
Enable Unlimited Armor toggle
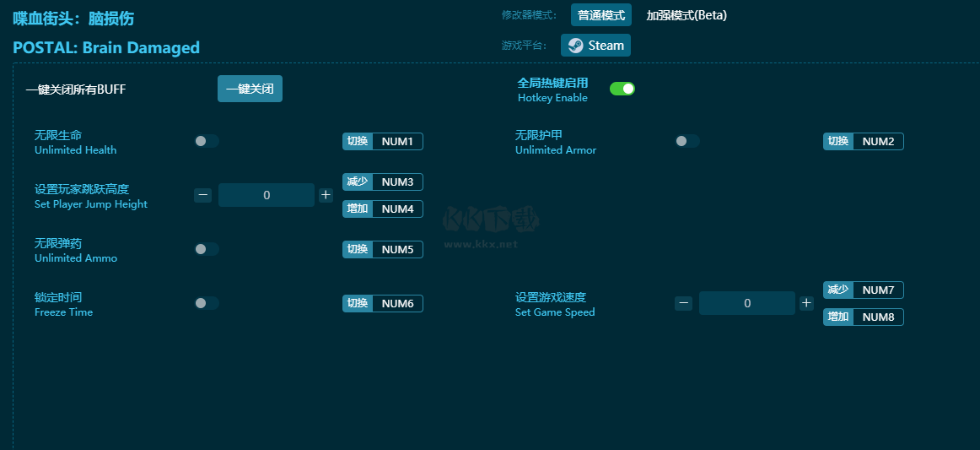(687, 142)
